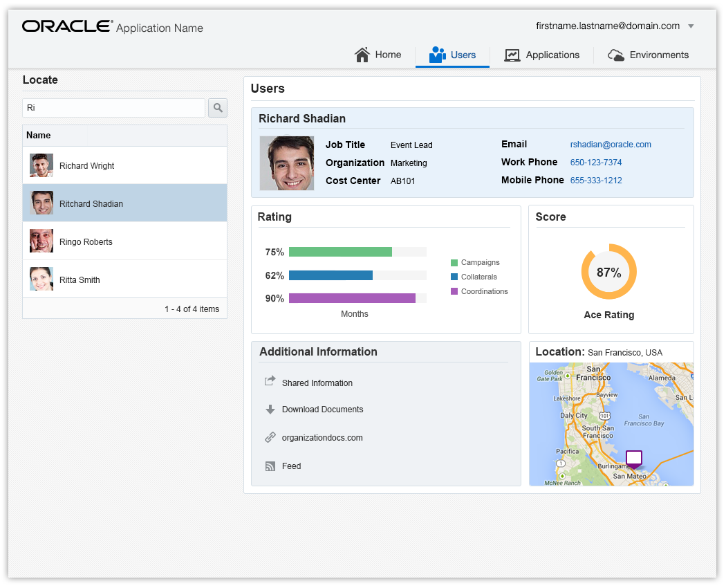Click the Feed RSS icon
This screenshot has width=726, height=588.
pyautogui.click(x=270, y=466)
